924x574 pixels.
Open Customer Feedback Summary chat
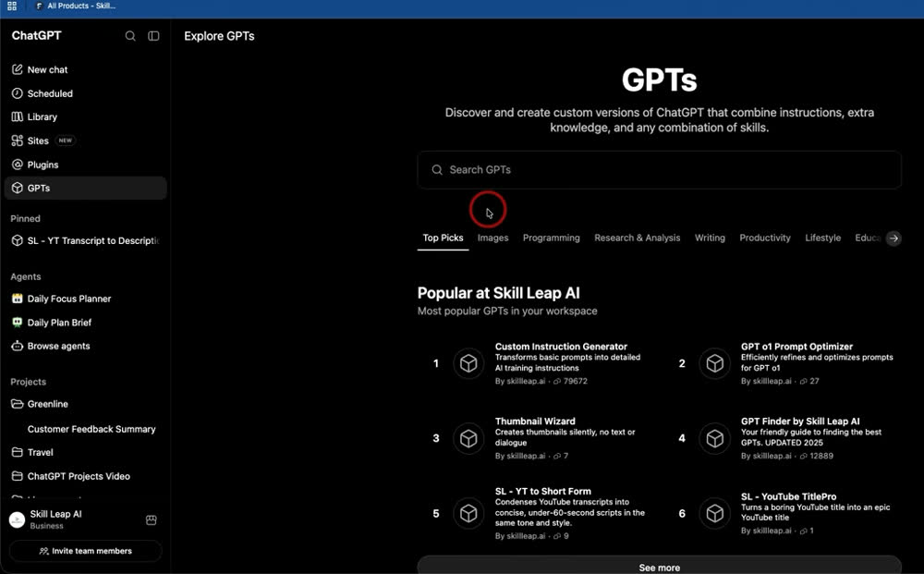(x=91, y=429)
